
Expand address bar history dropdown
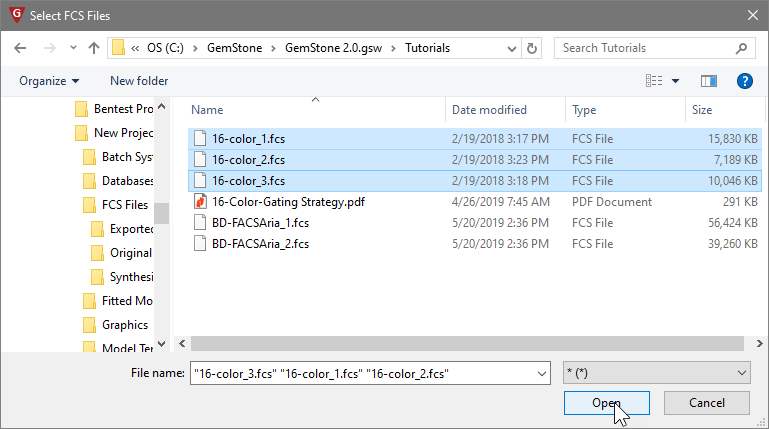512,49
